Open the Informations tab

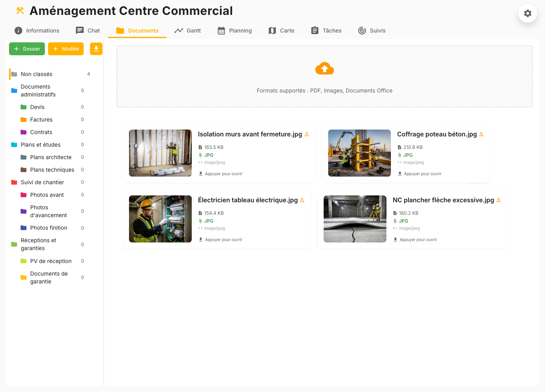(36, 30)
